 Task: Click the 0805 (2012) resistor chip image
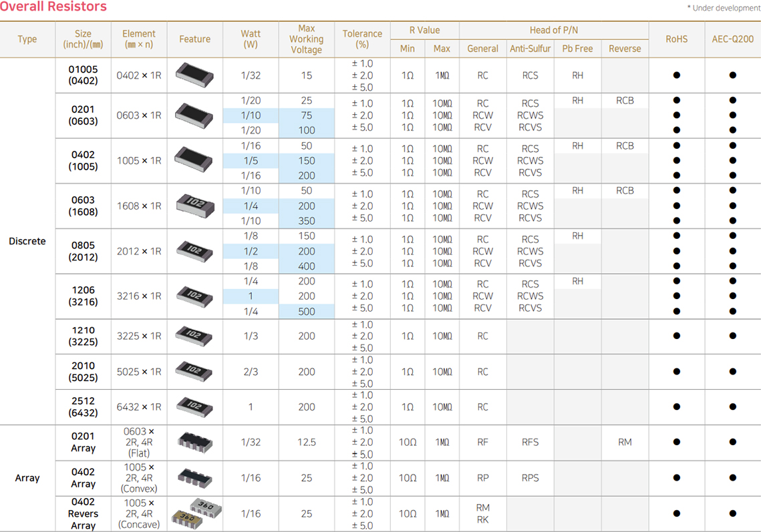click(x=194, y=251)
